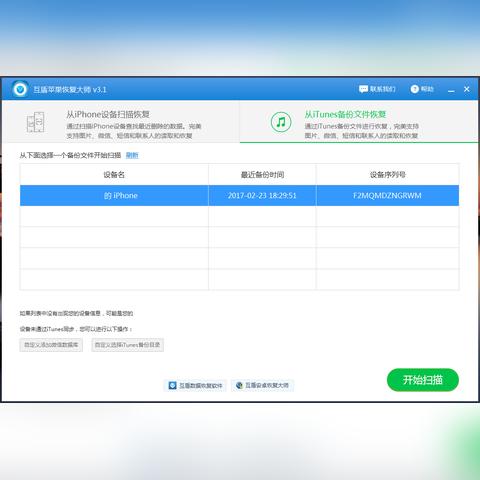Image resolution: width=480 pixels, height=480 pixels.
Task: Click the green iTunes music note icon
Action: point(281,122)
